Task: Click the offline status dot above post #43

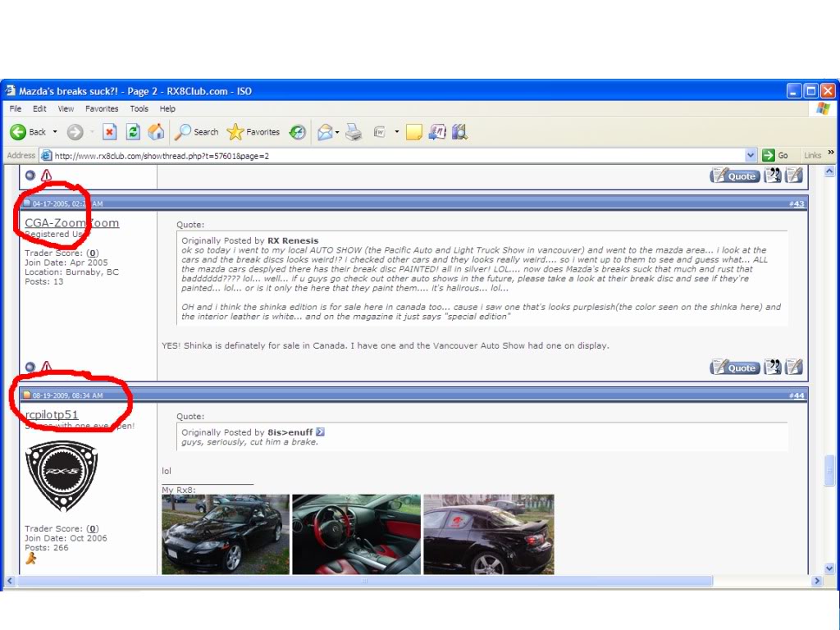Action: (30, 176)
